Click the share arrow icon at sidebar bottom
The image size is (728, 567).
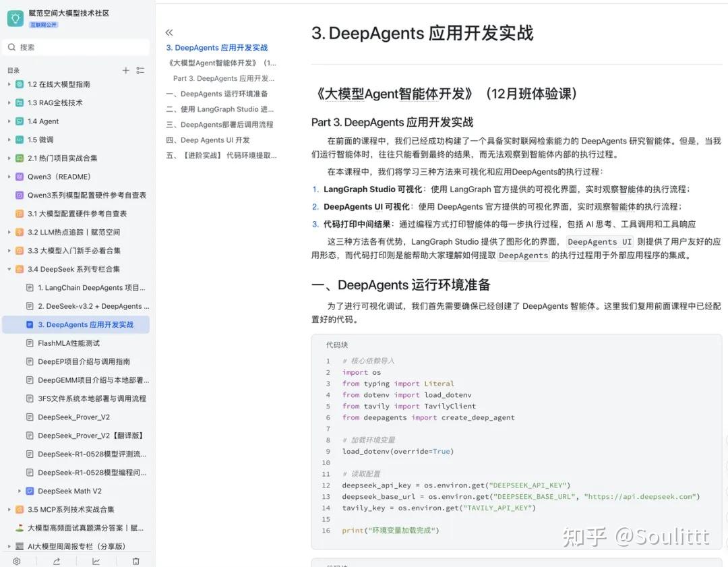56,561
